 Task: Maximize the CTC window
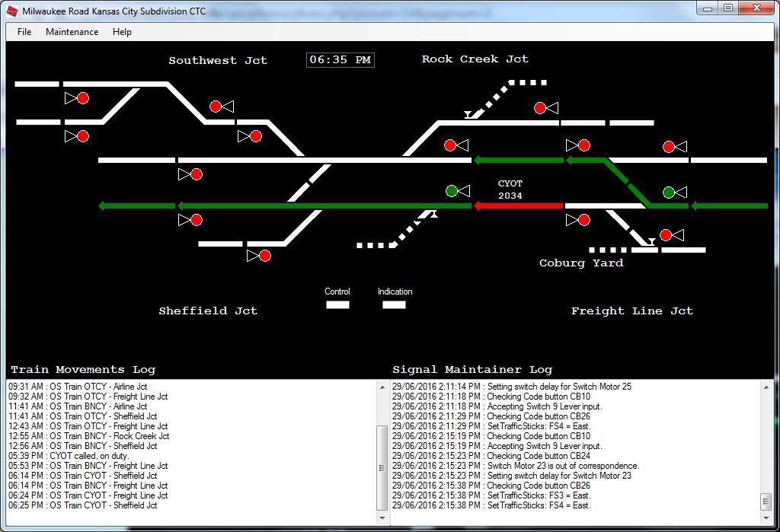(x=727, y=8)
